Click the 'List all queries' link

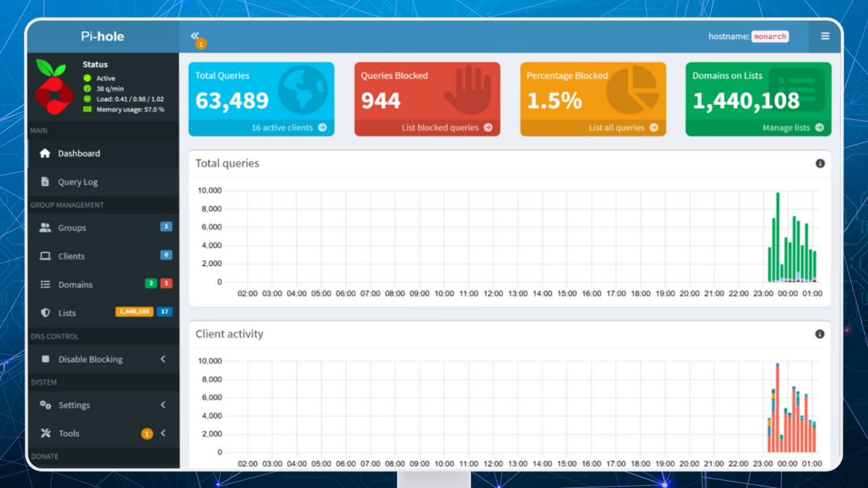click(623, 127)
